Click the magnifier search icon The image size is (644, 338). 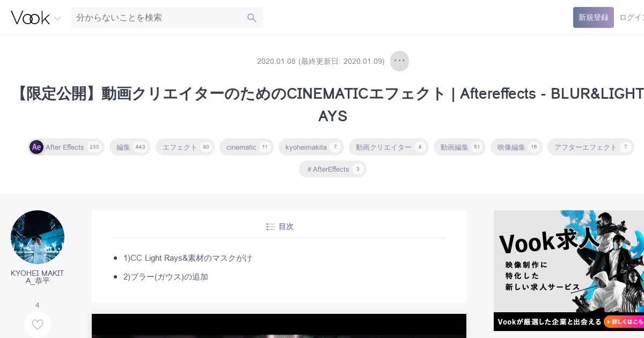(x=252, y=18)
